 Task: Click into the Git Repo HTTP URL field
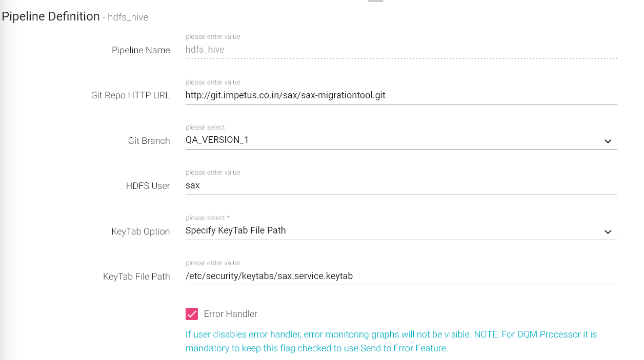coord(401,95)
